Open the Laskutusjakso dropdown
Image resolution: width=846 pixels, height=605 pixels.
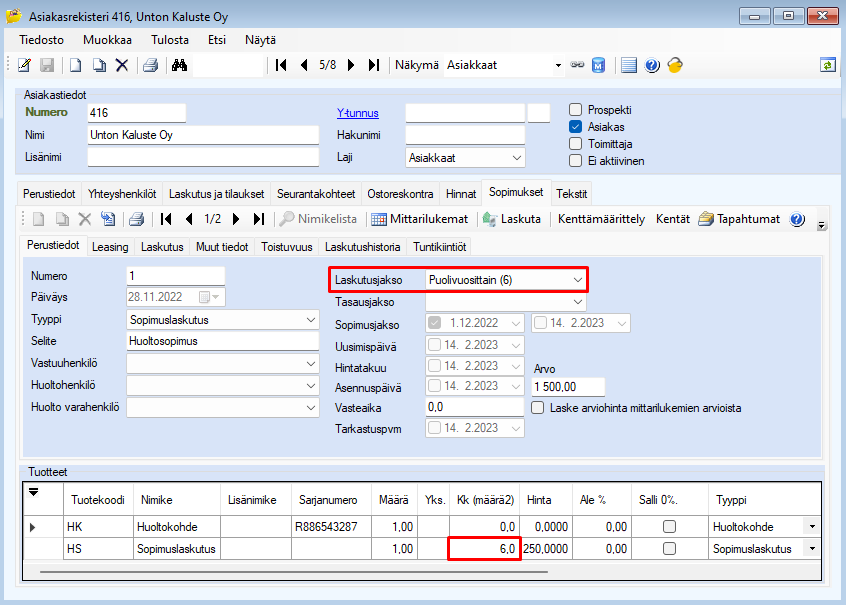coord(578,280)
